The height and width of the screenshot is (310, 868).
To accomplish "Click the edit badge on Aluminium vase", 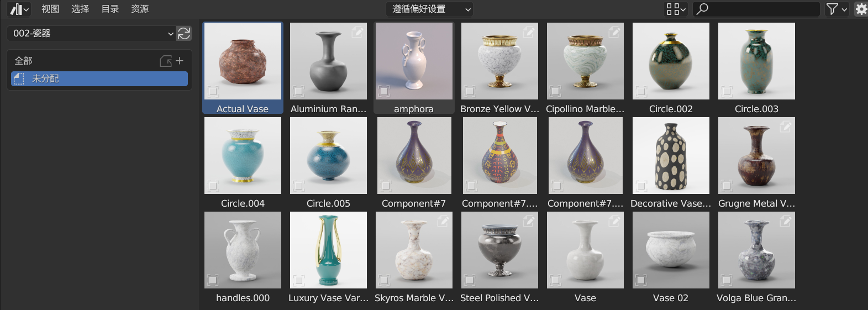I will 357,32.
